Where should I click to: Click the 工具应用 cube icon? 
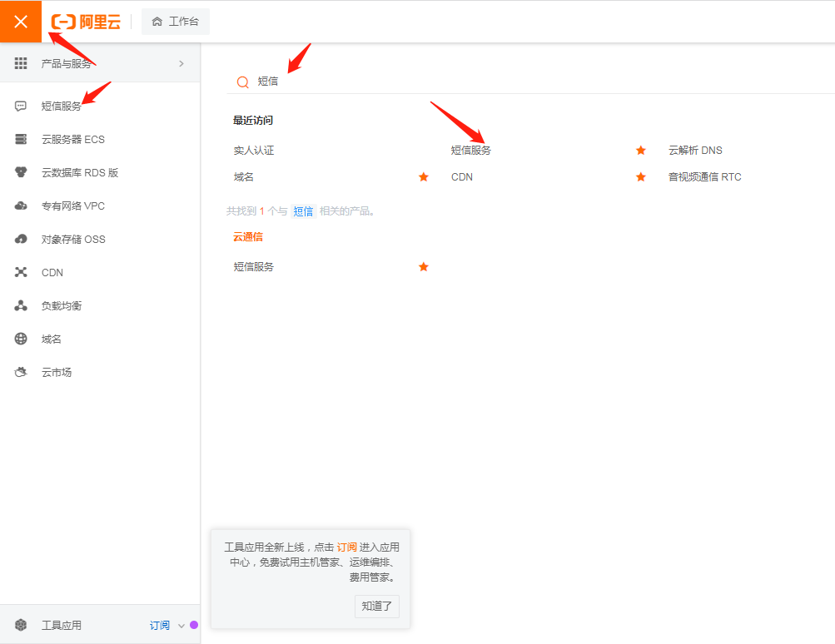click(21, 625)
